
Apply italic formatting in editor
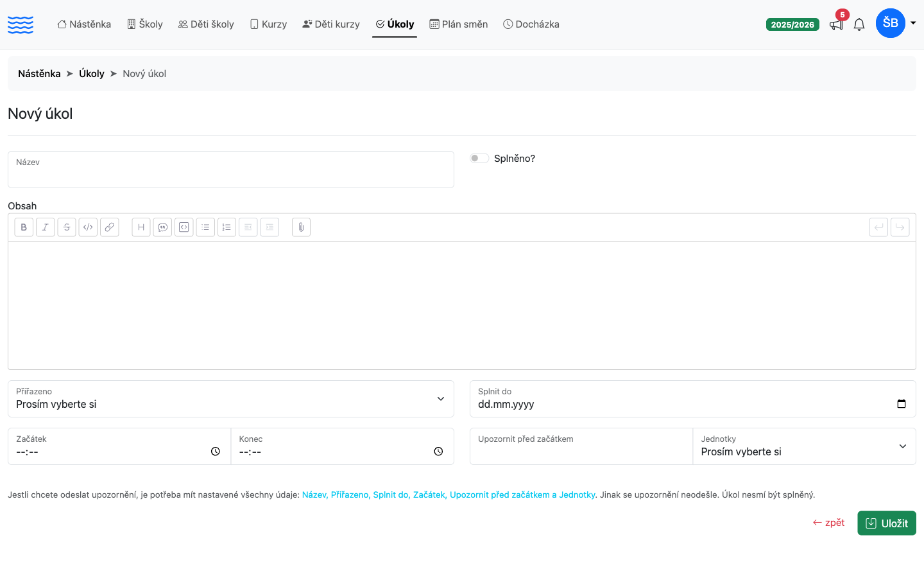[x=45, y=227]
